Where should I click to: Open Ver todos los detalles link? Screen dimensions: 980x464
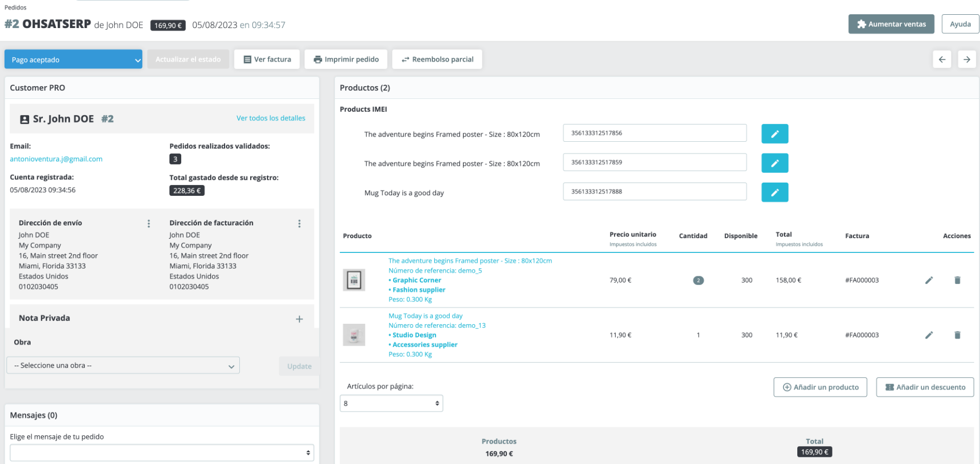point(271,118)
